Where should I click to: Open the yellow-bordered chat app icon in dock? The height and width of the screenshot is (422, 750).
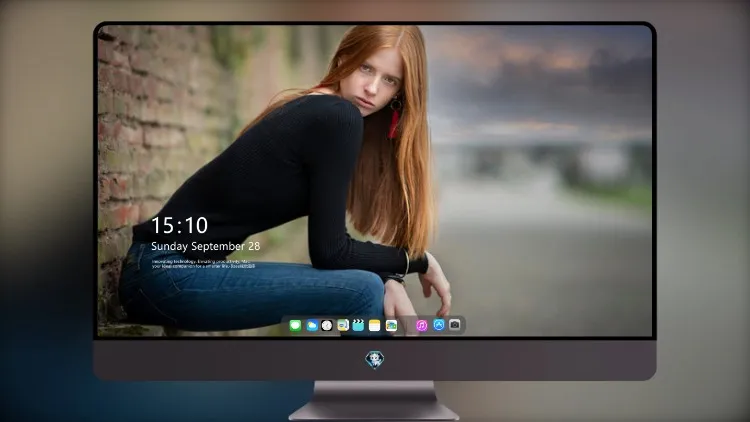point(343,326)
